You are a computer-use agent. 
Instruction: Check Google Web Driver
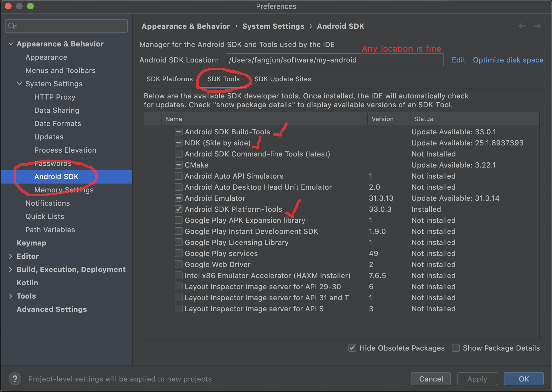(179, 264)
